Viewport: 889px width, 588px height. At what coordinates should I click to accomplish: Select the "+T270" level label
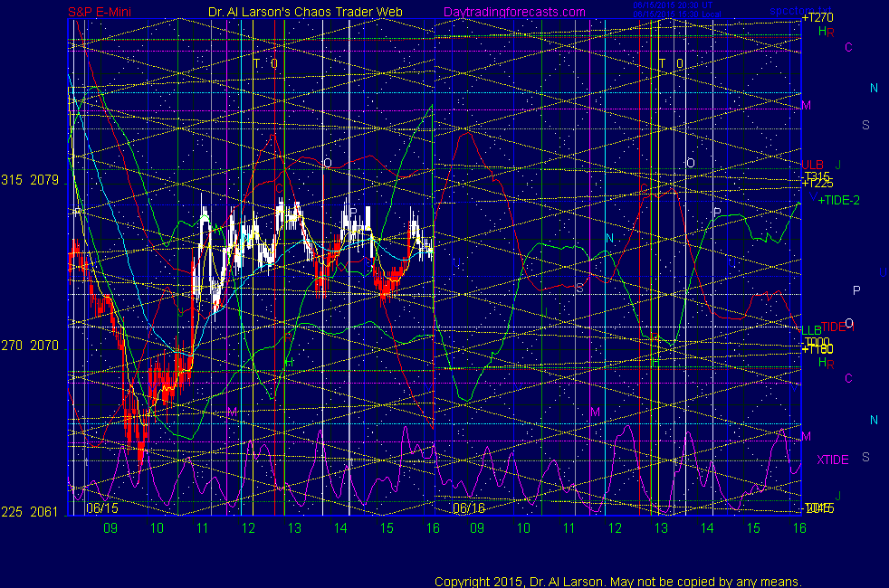point(817,17)
